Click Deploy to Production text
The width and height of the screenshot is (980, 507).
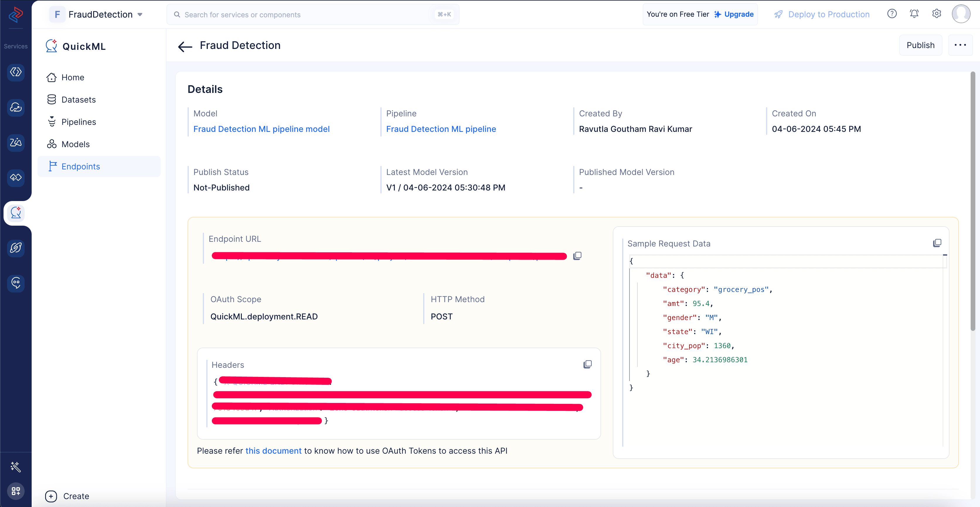[x=828, y=14]
